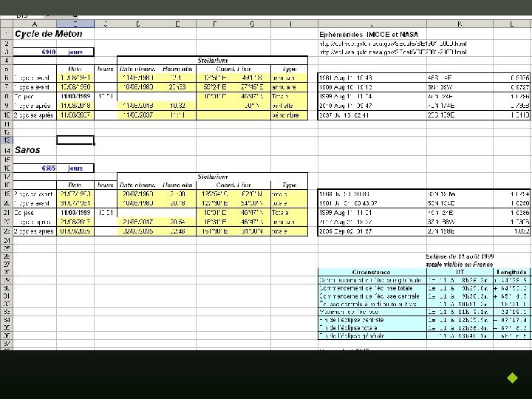This screenshot has width=532, height=399.
Task: Select column G header
Action: click(252, 24)
